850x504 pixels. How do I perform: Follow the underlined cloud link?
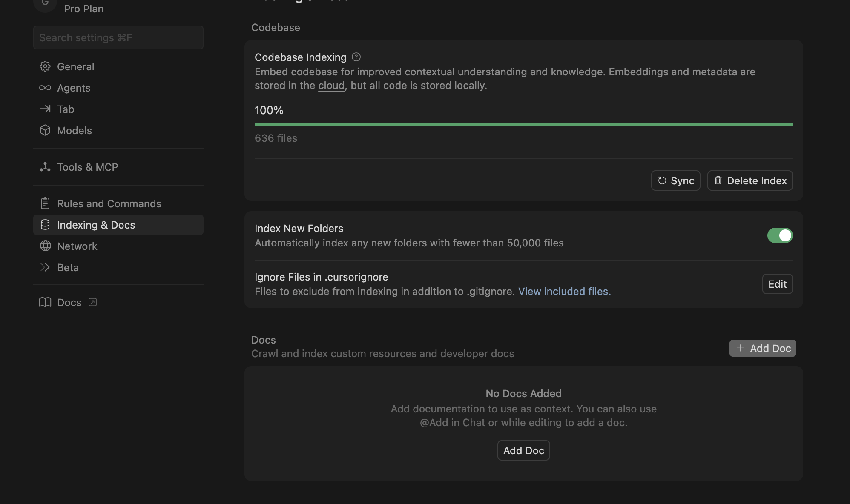[x=331, y=85]
